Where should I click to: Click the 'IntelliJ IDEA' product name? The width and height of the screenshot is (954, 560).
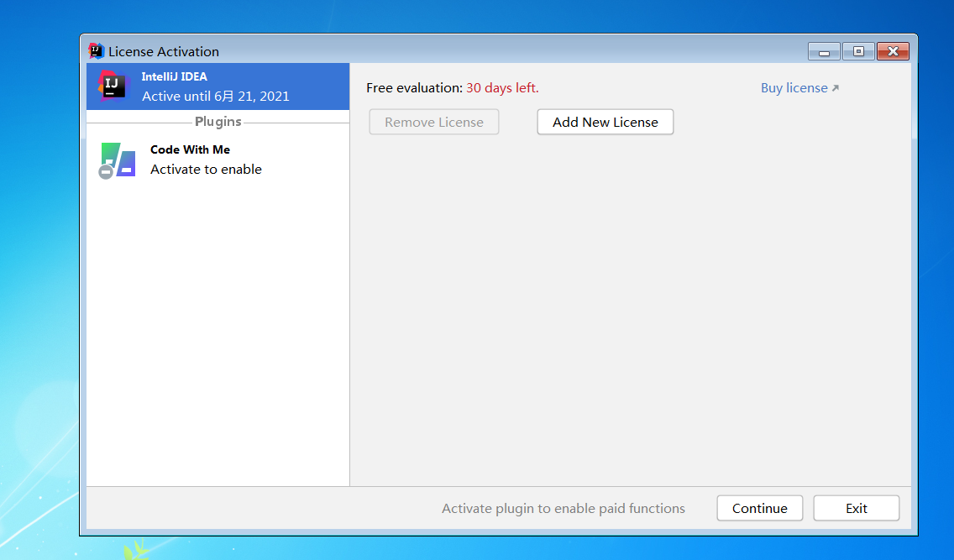[174, 76]
